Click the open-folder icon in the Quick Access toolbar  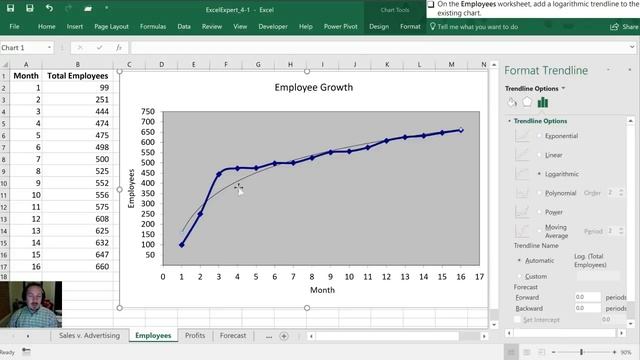[88, 8]
